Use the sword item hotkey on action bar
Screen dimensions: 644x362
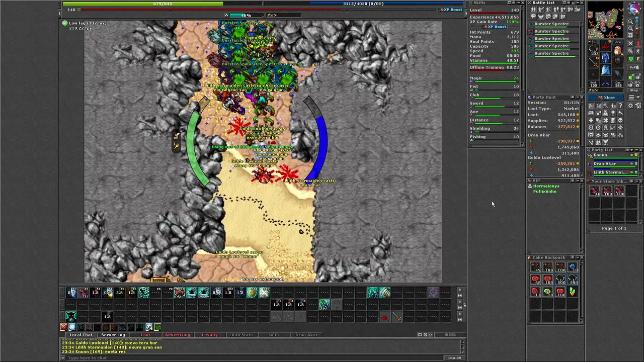397,317
